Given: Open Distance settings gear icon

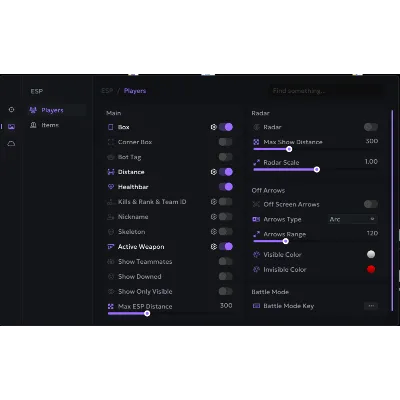Looking at the screenshot, I should coord(214,172).
